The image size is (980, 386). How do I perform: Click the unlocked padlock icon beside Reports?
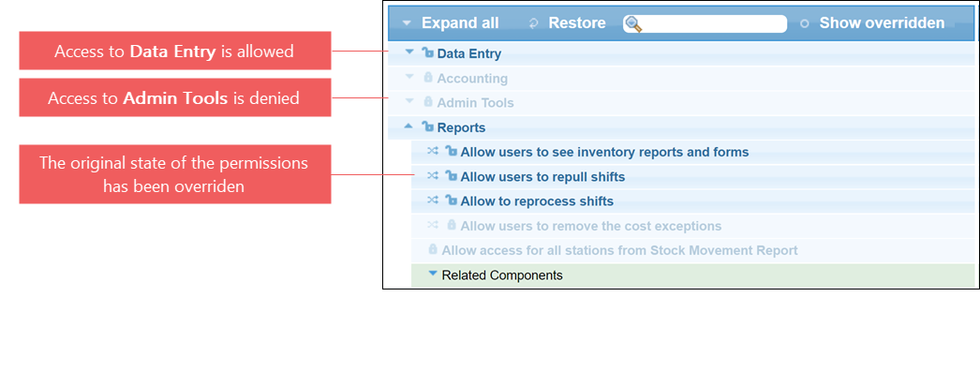coord(428,126)
